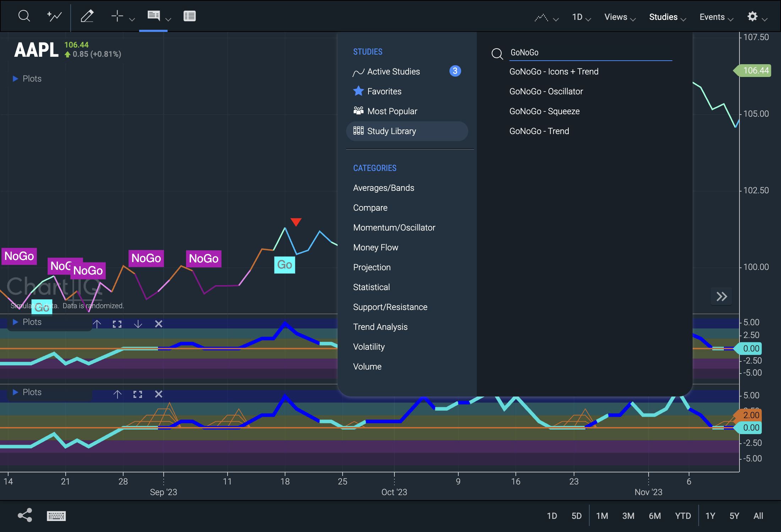Filter by Projection category
This screenshot has width=781, height=532.
tap(372, 267)
